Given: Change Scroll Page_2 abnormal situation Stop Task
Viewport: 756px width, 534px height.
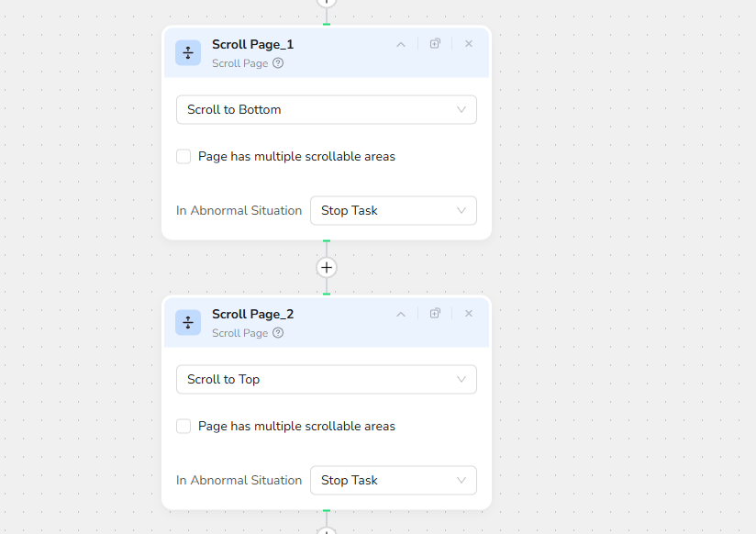Looking at the screenshot, I should (393, 481).
